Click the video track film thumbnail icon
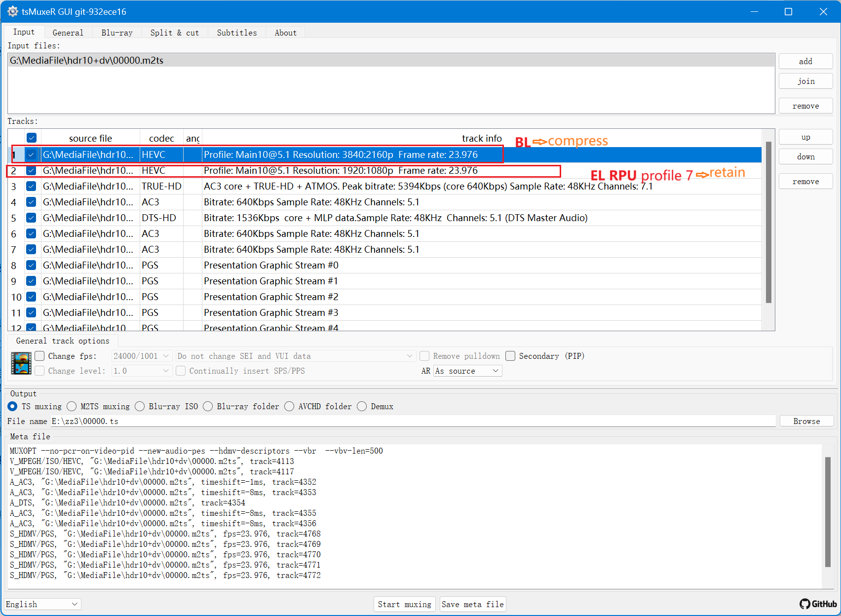The height and width of the screenshot is (616, 841). tap(21, 363)
